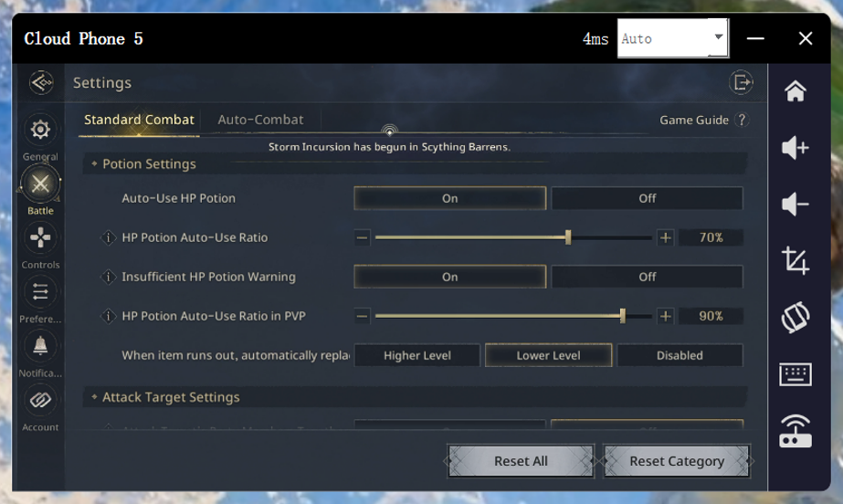Open the Auto quality dropdown
This screenshot has width=843, height=504.
click(x=672, y=38)
